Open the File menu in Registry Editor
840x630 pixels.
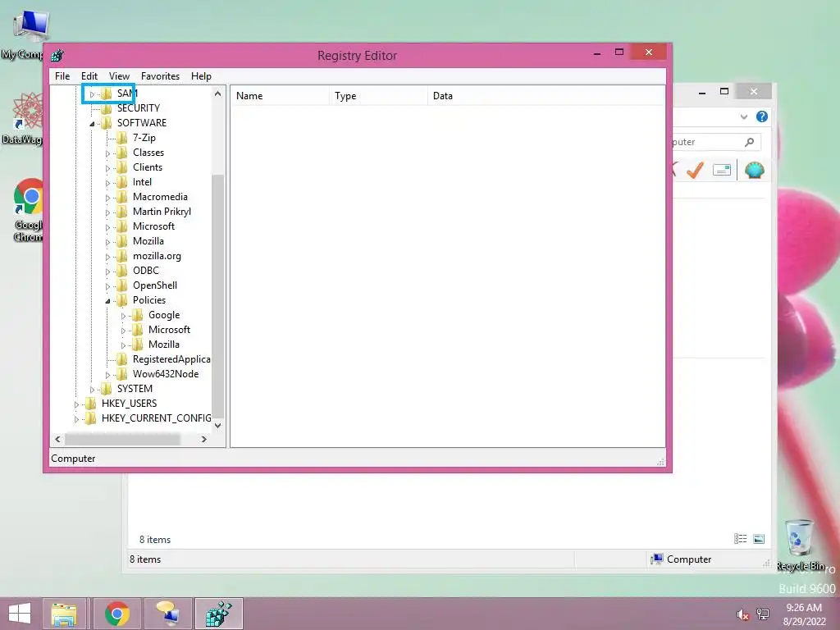(x=62, y=76)
